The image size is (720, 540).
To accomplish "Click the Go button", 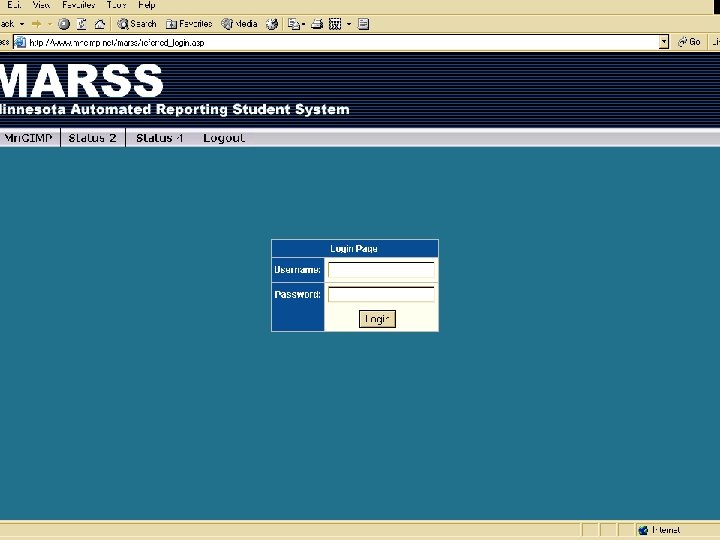I will pyautogui.click(x=690, y=42).
